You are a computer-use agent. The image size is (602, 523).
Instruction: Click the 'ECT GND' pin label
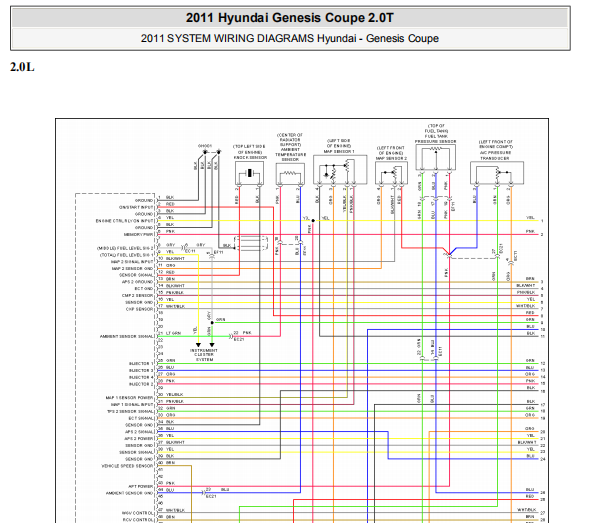(144, 288)
